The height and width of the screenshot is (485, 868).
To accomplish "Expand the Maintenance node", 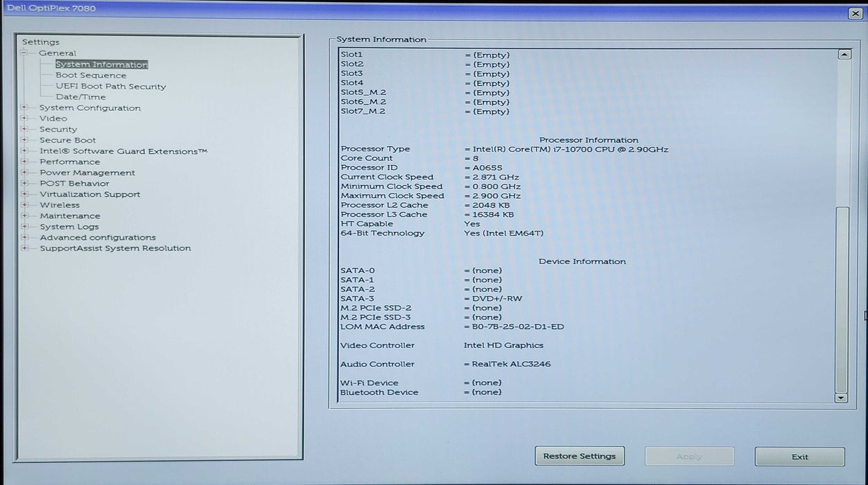I will pos(24,215).
